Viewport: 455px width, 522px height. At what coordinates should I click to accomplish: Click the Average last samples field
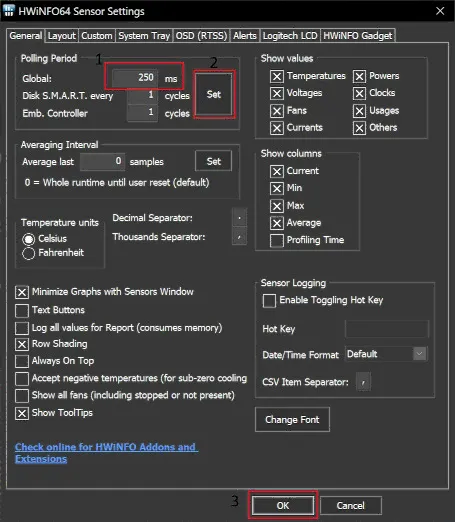click(103, 161)
